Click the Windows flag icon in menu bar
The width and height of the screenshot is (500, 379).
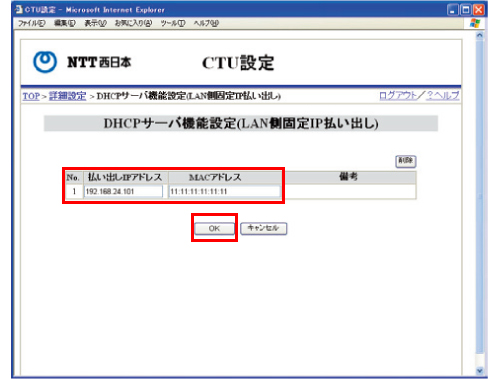point(475,23)
